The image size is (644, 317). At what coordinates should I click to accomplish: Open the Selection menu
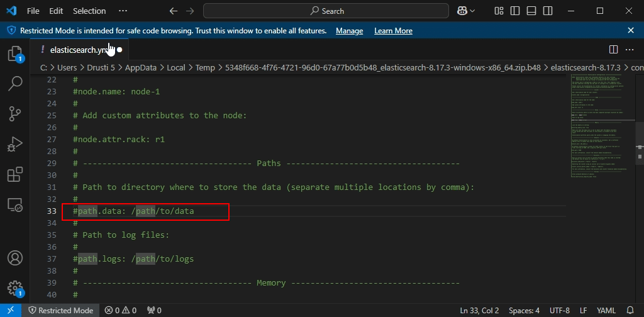point(89,11)
